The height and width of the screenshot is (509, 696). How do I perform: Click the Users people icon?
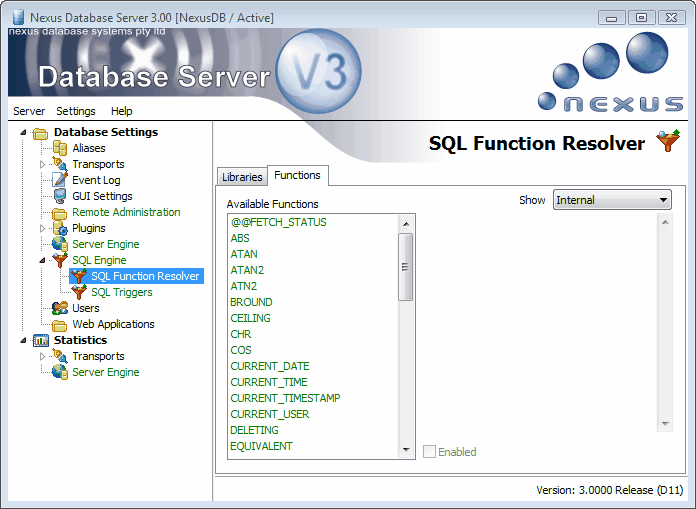(x=59, y=308)
